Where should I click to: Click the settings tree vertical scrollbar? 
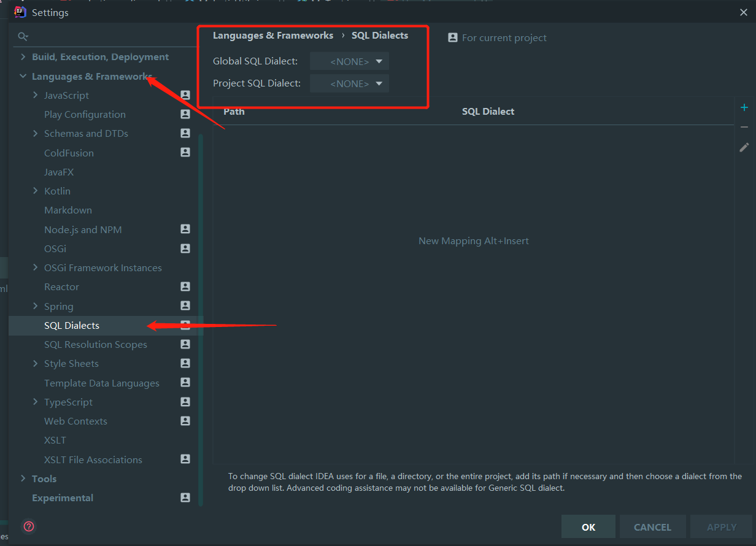tap(200, 319)
